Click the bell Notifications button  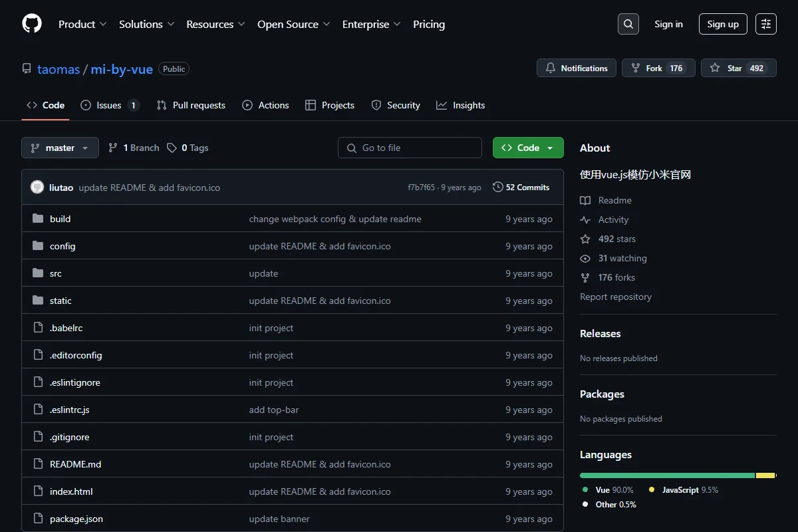577,68
